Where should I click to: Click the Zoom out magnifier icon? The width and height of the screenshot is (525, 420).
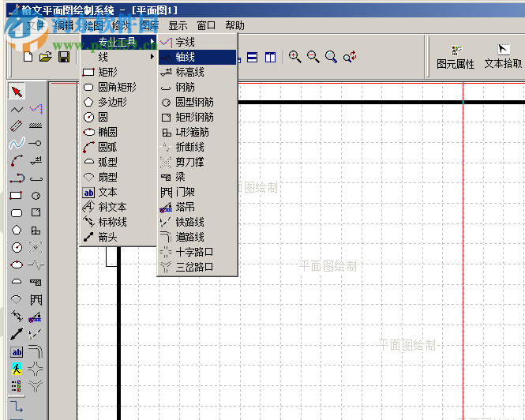pyautogui.click(x=313, y=57)
